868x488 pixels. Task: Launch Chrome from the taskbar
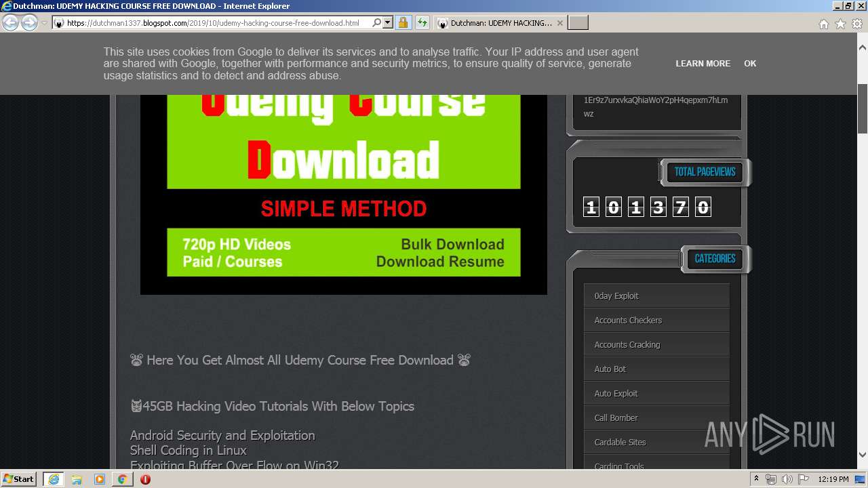pyautogui.click(x=122, y=479)
